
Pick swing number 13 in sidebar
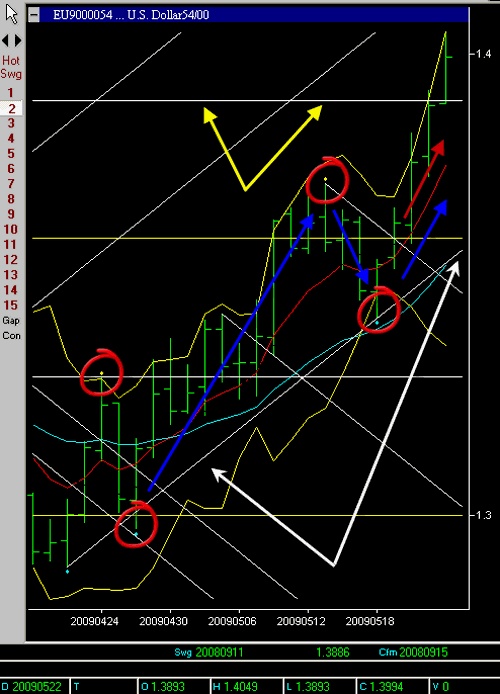(x=11, y=275)
